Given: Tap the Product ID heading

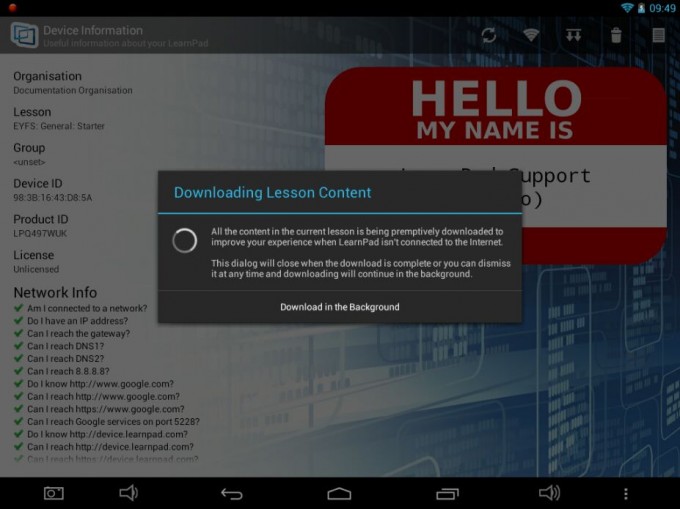Looking at the screenshot, I should click(x=41, y=219).
